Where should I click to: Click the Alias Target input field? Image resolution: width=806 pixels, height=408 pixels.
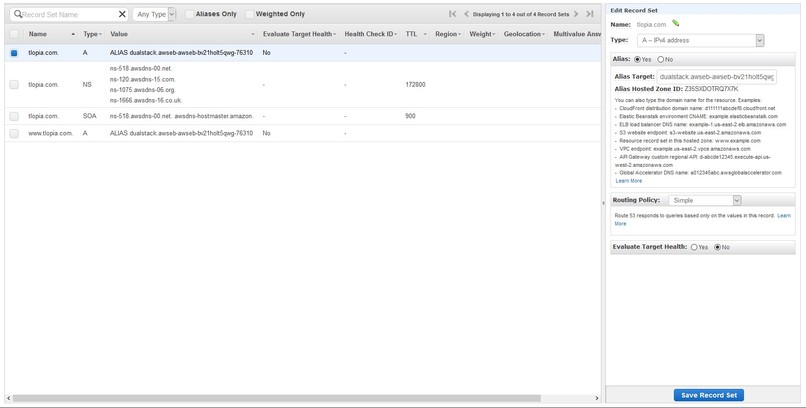[x=717, y=77]
